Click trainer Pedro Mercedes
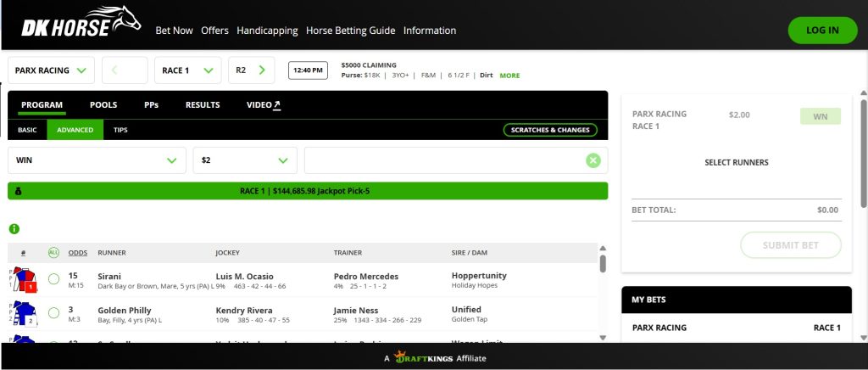 [366, 277]
